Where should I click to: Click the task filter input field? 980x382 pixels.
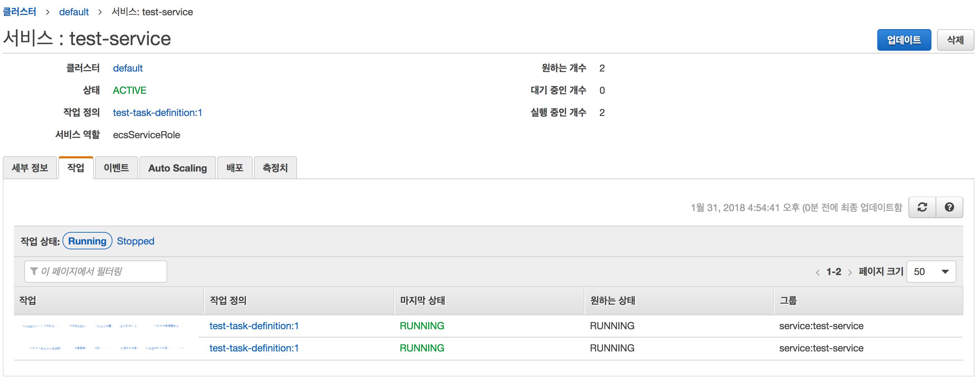coord(96,272)
